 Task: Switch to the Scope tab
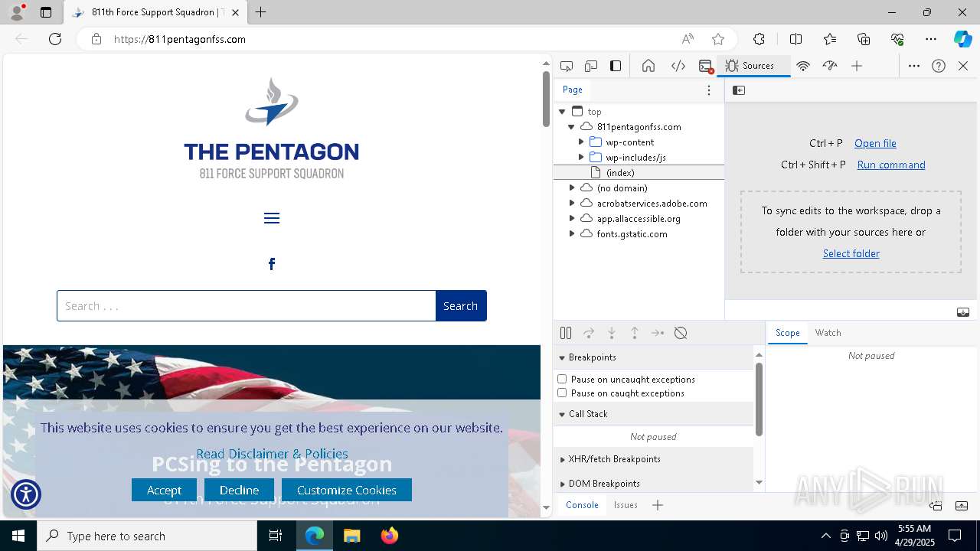(x=788, y=333)
